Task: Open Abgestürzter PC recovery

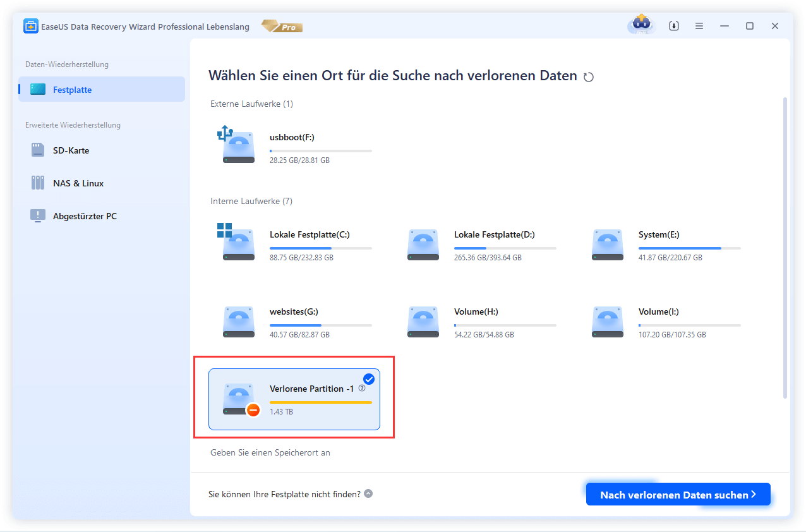Action: (102, 216)
